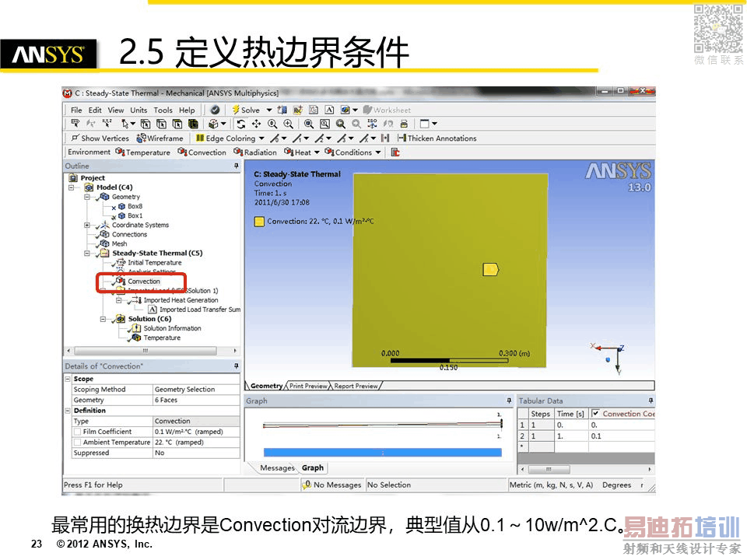Collapse the Model (C4) tree node
The image size is (747, 560).
coord(72,187)
